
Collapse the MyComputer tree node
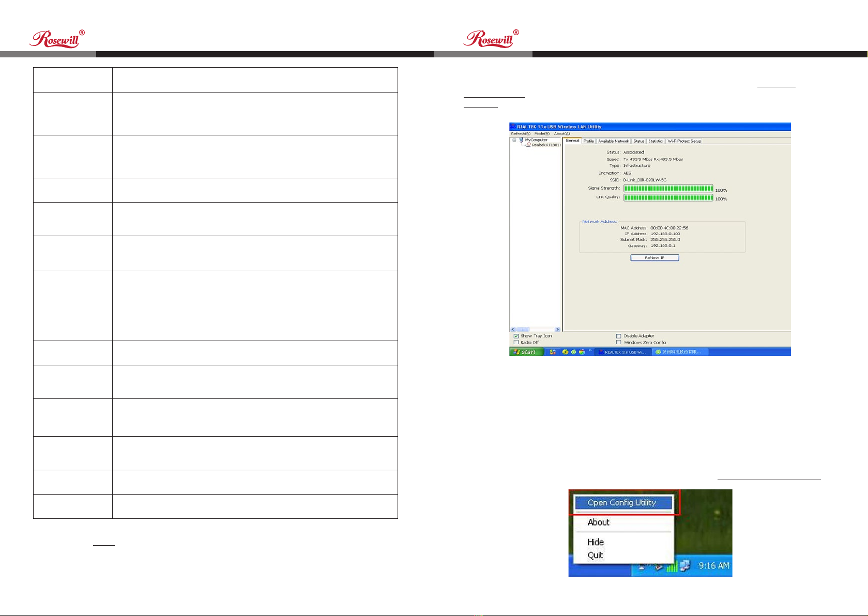pos(514,140)
